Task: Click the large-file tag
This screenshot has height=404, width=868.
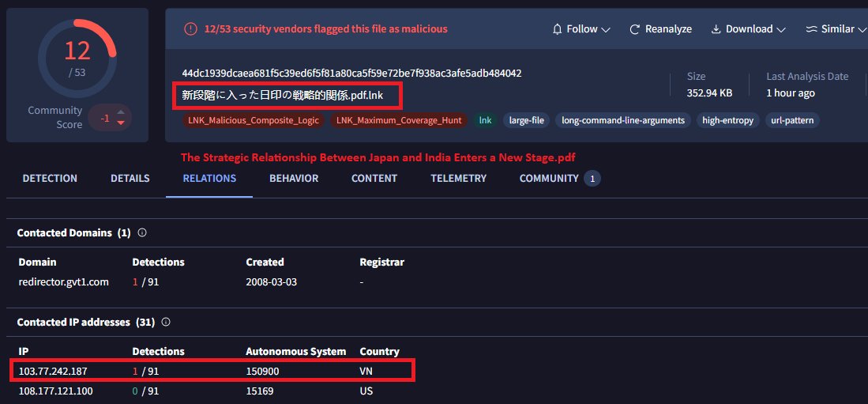Action: click(x=526, y=120)
